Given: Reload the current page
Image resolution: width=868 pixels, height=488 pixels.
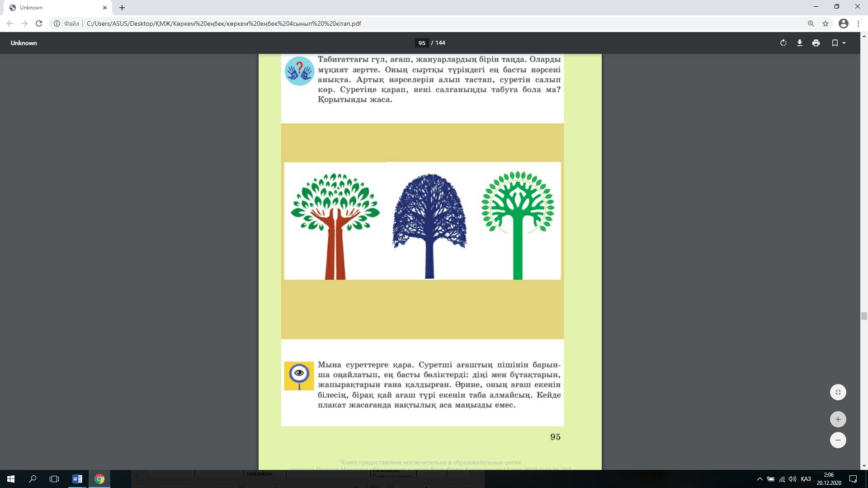Looking at the screenshot, I should point(39,23).
